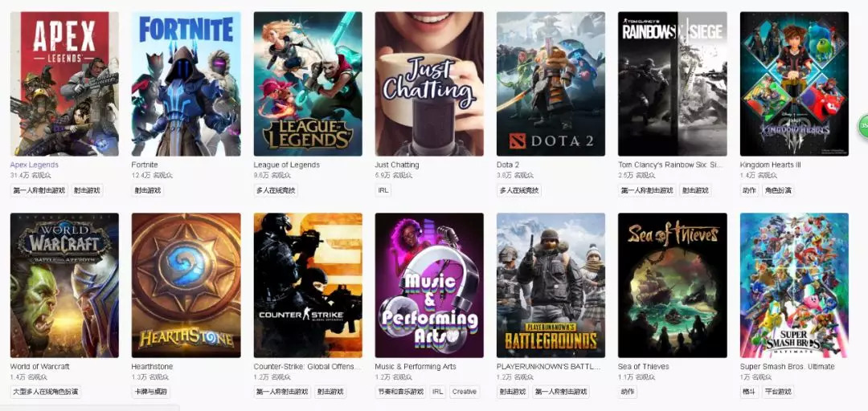Viewport: 868px width, 411px height.
Task: Select the Dota 2 cover art
Action: (551, 83)
